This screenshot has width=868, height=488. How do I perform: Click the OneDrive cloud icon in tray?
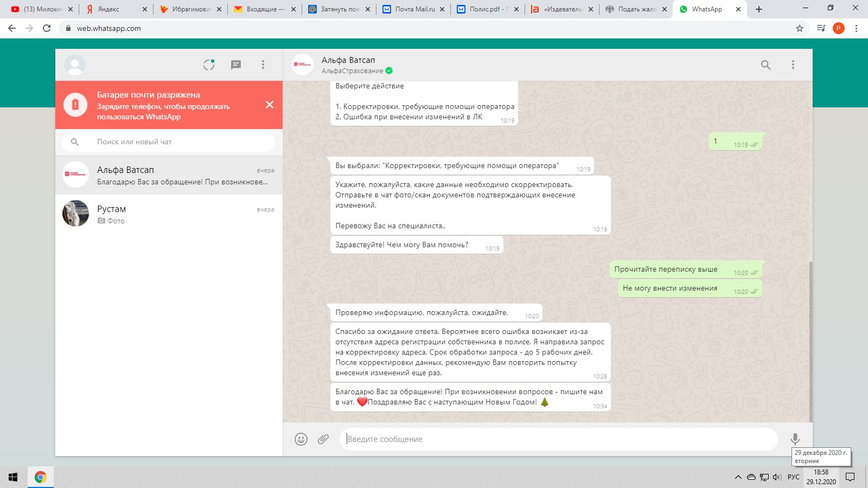[x=751, y=477]
